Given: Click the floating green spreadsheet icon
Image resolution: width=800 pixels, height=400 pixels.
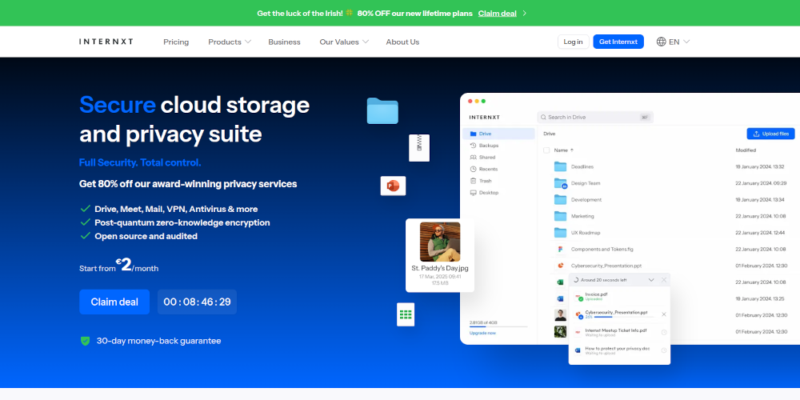Looking at the screenshot, I should point(406,314).
